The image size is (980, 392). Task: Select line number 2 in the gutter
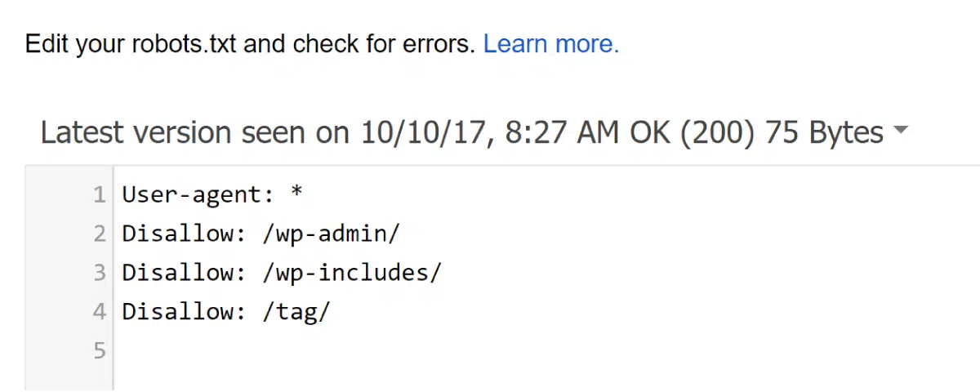(x=99, y=234)
